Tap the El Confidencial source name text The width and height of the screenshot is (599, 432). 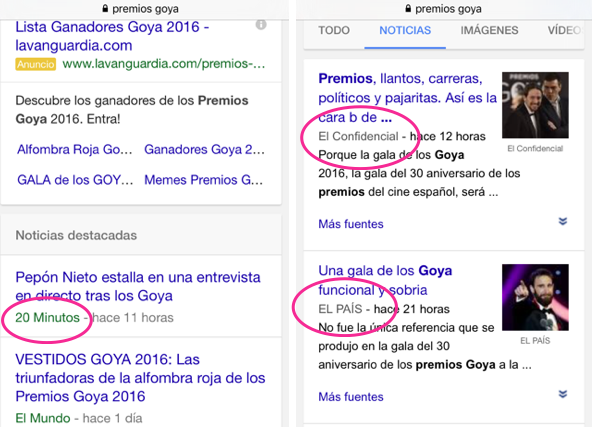pyautogui.click(x=358, y=136)
